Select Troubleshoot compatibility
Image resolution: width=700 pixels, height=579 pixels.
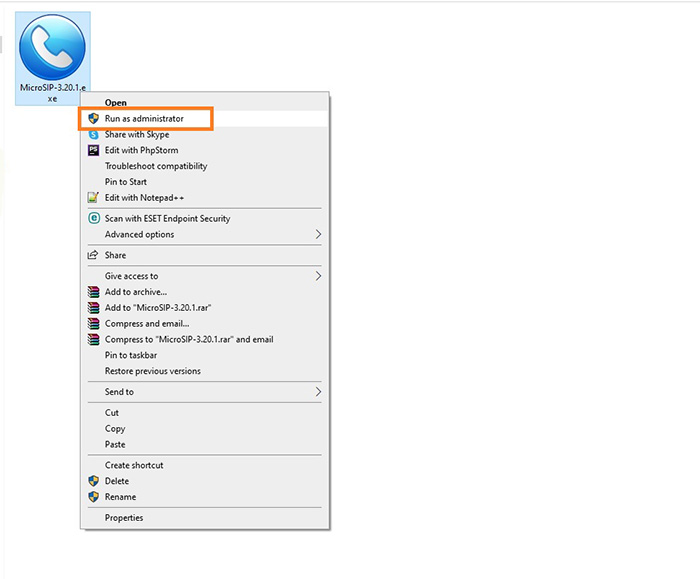point(156,166)
